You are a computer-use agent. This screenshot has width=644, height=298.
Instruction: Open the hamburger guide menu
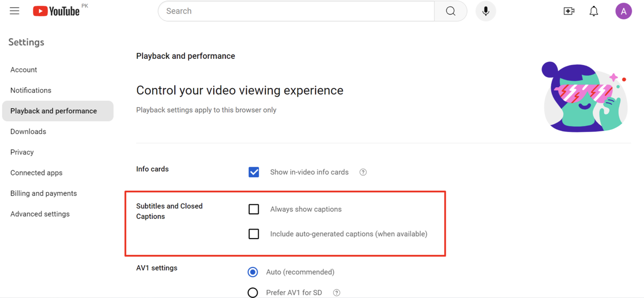15,11
